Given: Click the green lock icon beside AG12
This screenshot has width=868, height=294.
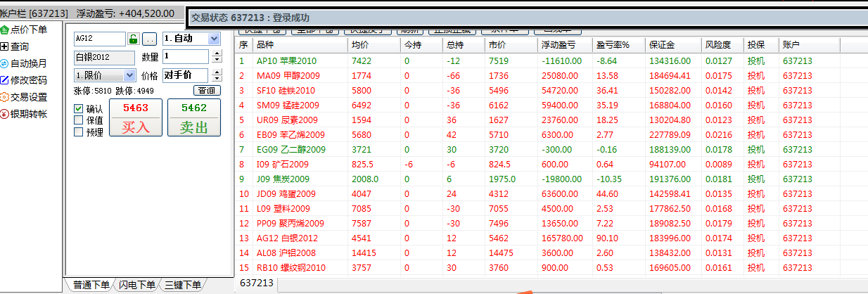Looking at the screenshot, I should click(x=133, y=39).
